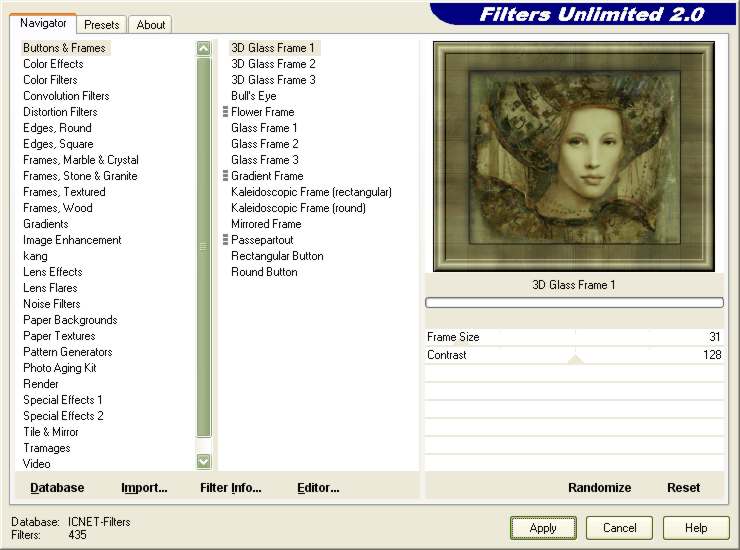Click the progress bar under the preview
The image size is (740, 550).
pos(574,303)
